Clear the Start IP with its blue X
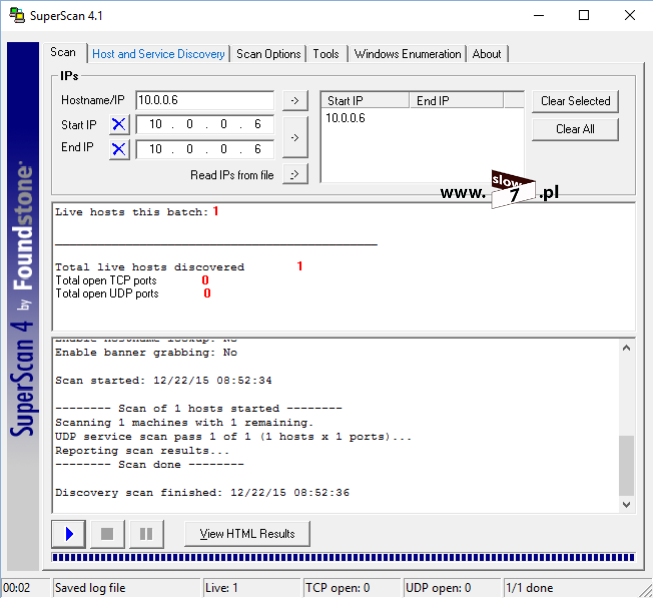The width and height of the screenshot is (653, 598). [119, 124]
